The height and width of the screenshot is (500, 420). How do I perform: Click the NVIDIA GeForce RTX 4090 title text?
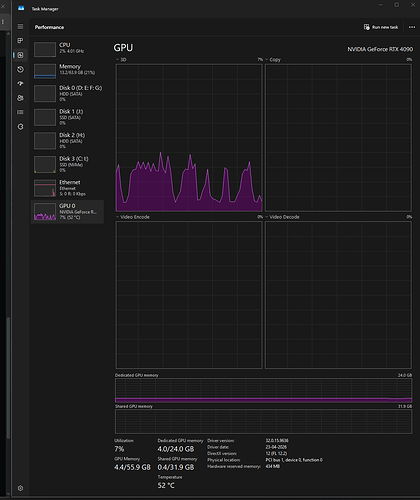380,49
